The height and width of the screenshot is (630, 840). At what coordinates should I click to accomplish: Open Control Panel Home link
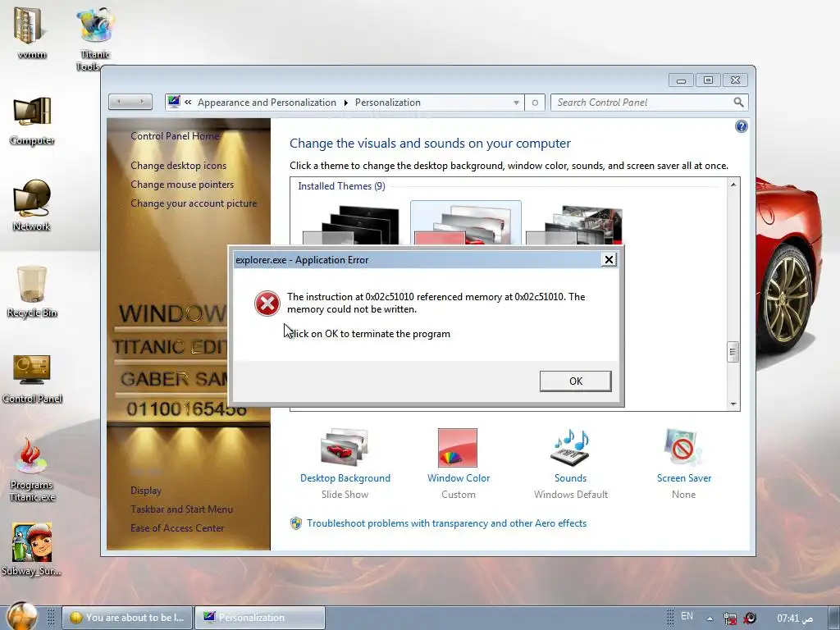pyautogui.click(x=175, y=136)
